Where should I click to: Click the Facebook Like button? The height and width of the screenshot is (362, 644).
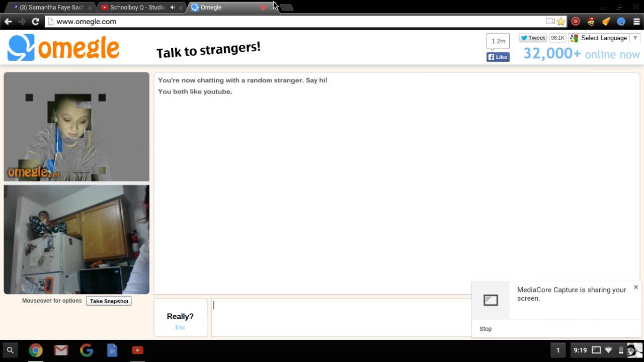(498, 57)
